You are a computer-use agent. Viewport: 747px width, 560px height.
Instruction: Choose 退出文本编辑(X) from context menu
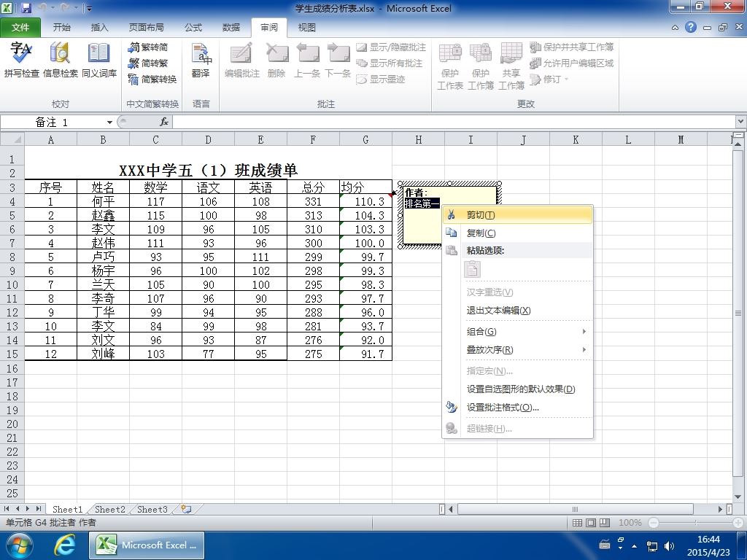pyautogui.click(x=518, y=311)
